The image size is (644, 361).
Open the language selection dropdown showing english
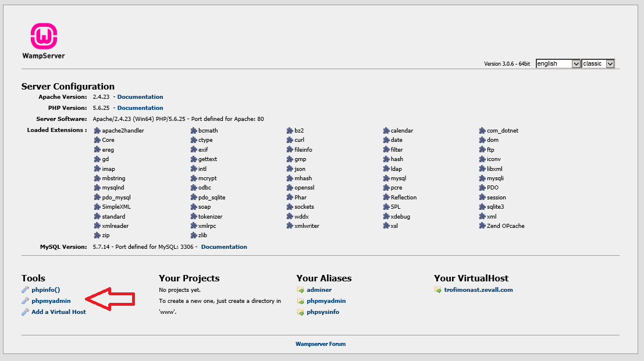[x=557, y=64]
